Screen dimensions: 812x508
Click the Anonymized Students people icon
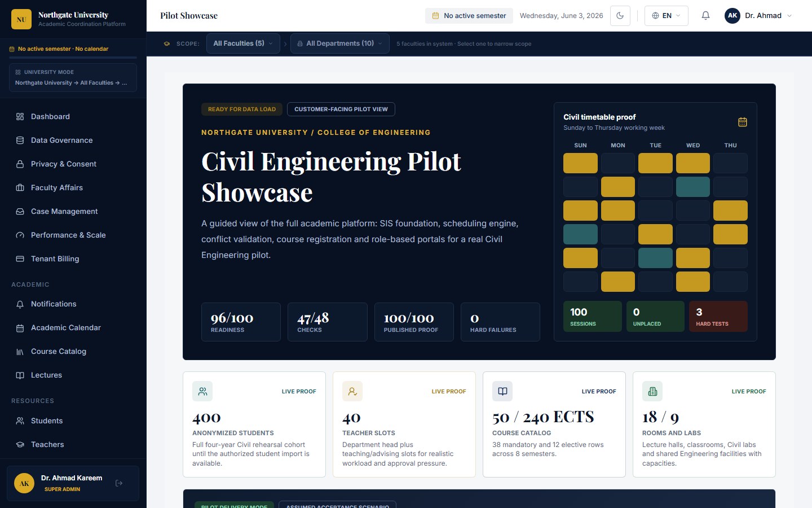[202, 391]
